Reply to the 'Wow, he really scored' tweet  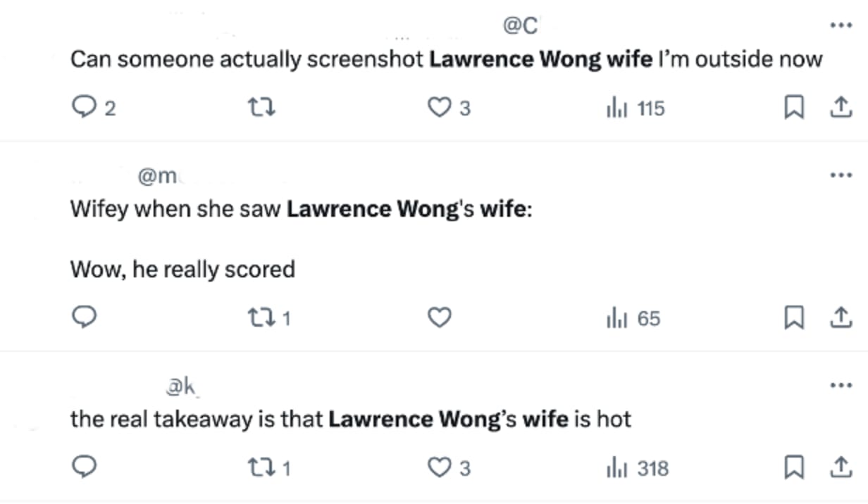click(x=84, y=318)
